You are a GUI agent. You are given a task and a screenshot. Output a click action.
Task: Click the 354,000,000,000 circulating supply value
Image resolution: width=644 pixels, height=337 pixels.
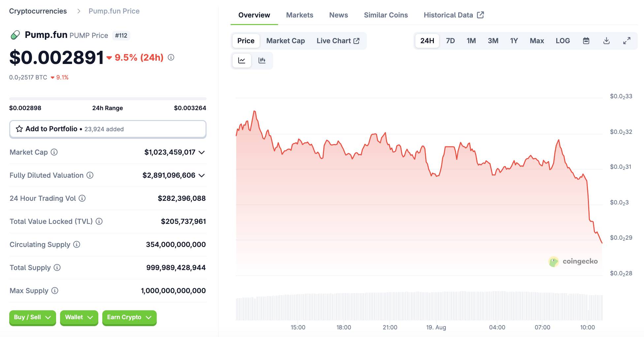coord(176,244)
